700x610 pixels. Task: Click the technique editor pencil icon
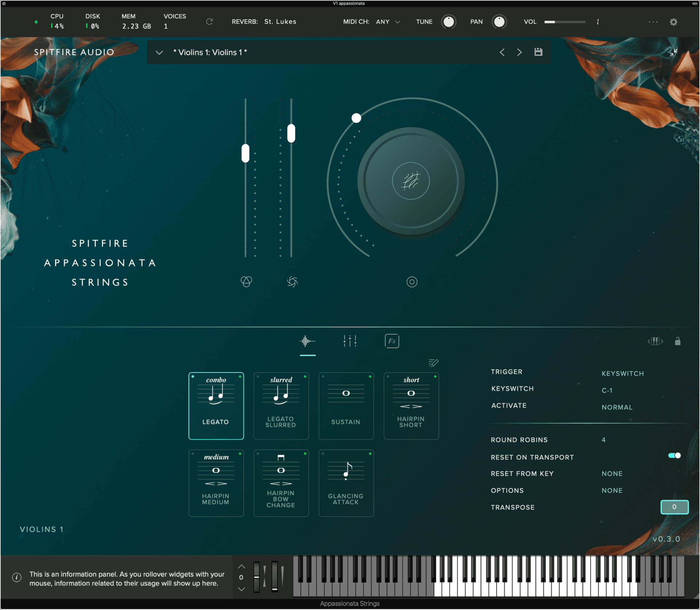pos(433,363)
